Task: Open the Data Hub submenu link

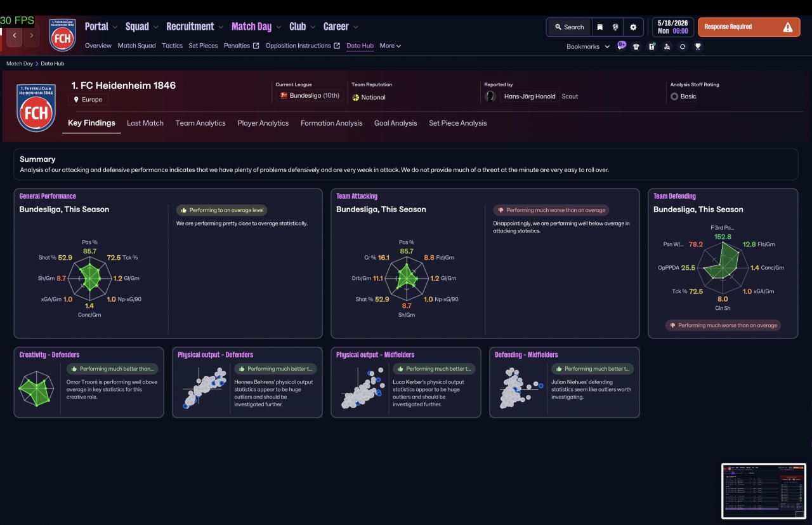Action: tap(360, 46)
